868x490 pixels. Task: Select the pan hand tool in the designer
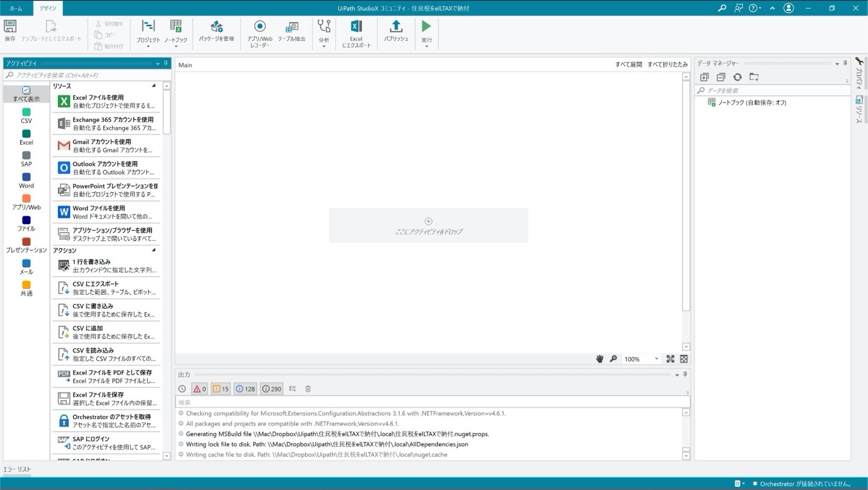(600, 359)
